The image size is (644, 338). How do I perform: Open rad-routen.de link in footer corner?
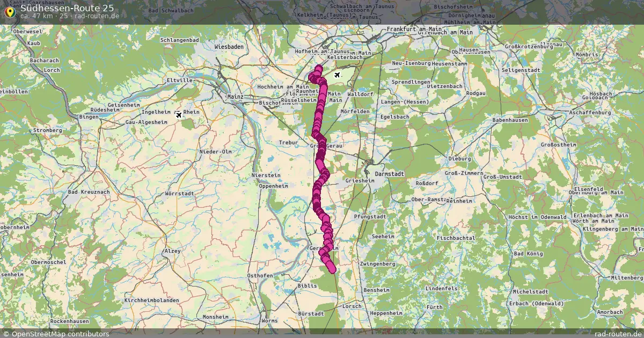pyautogui.click(x=618, y=334)
